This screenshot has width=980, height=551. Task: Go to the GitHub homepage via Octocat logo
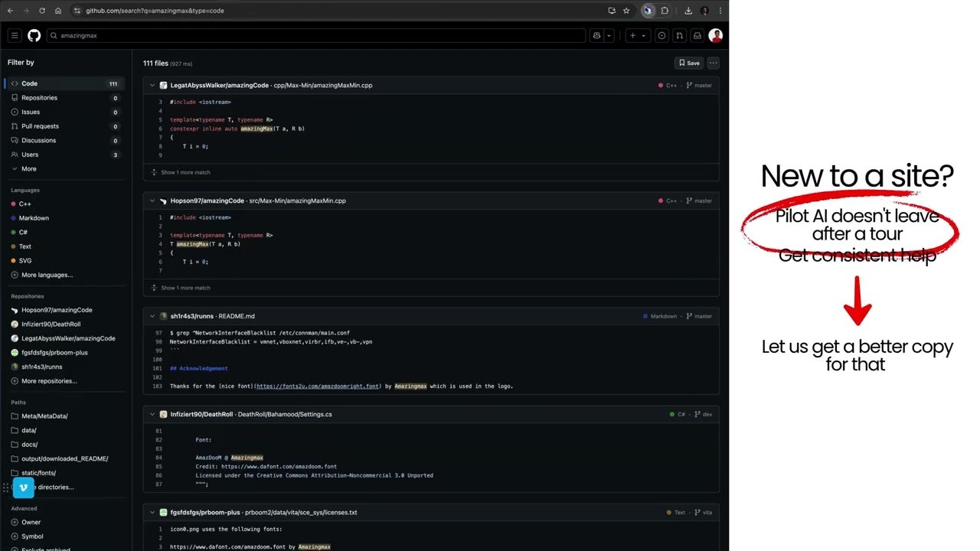point(34,35)
